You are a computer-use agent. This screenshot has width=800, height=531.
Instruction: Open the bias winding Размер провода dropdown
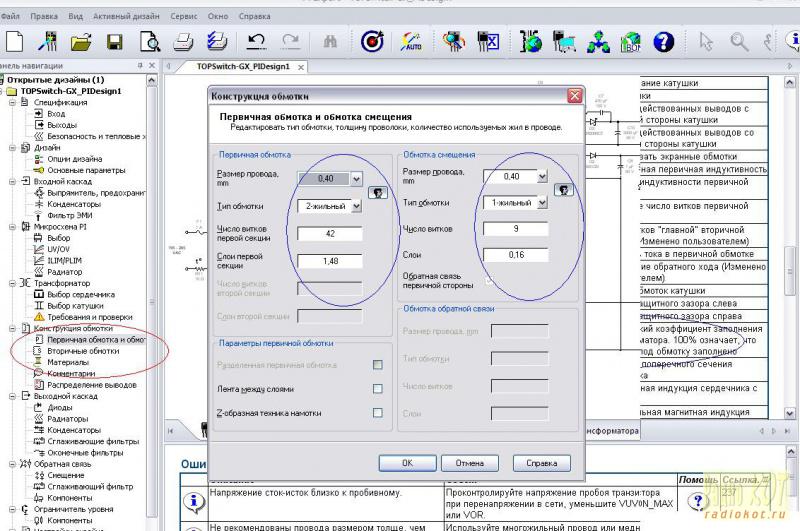click(x=542, y=177)
